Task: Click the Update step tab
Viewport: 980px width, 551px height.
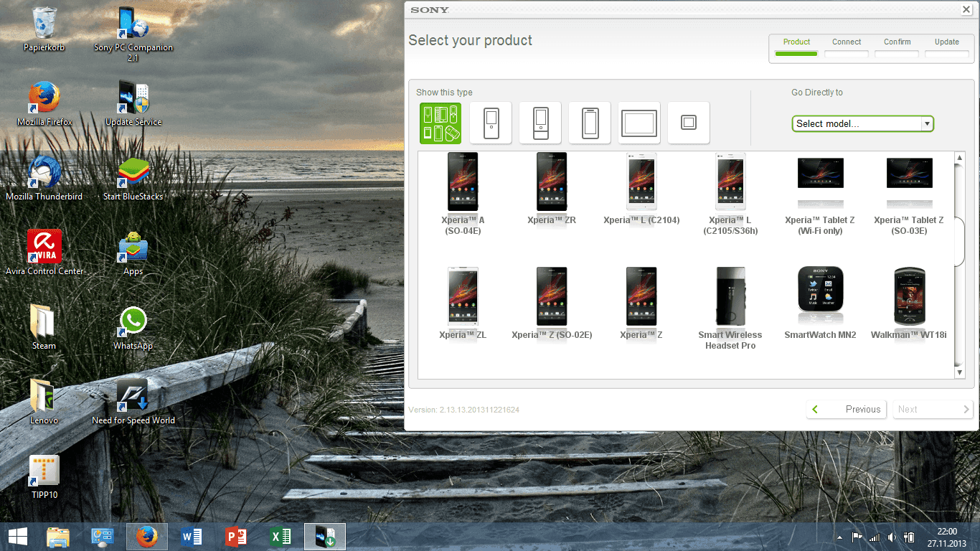Action: point(947,47)
